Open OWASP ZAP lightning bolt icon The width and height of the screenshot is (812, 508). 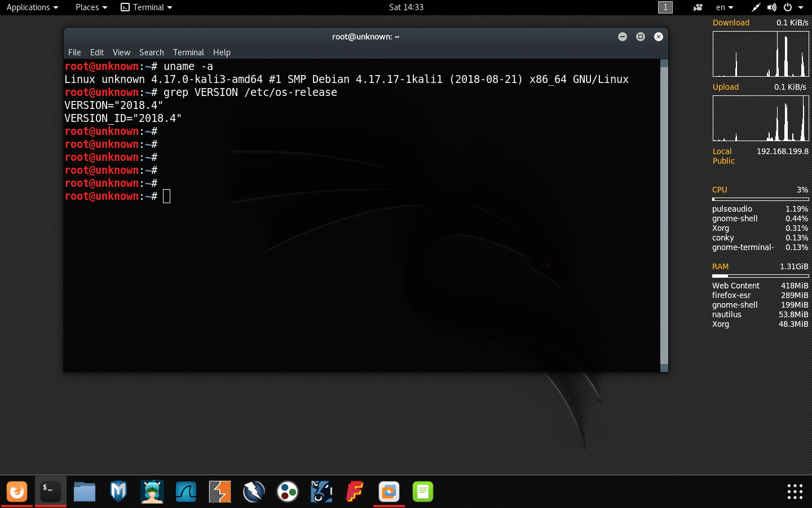pos(254,492)
